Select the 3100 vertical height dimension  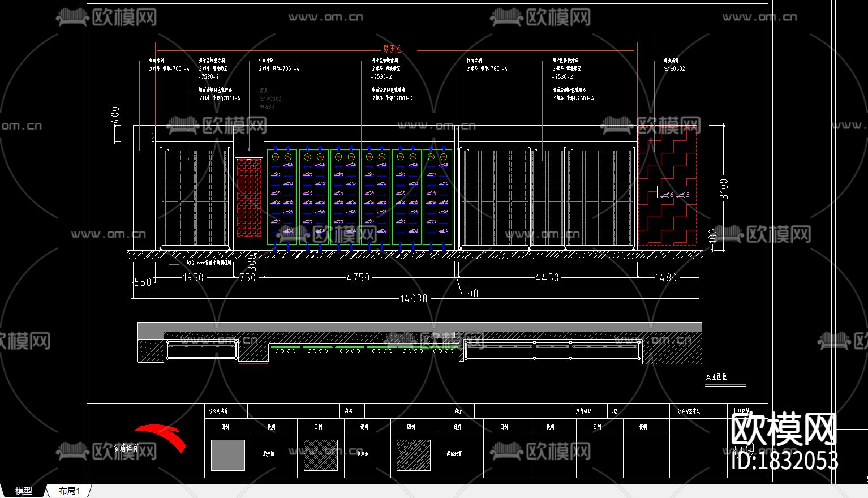coord(724,188)
